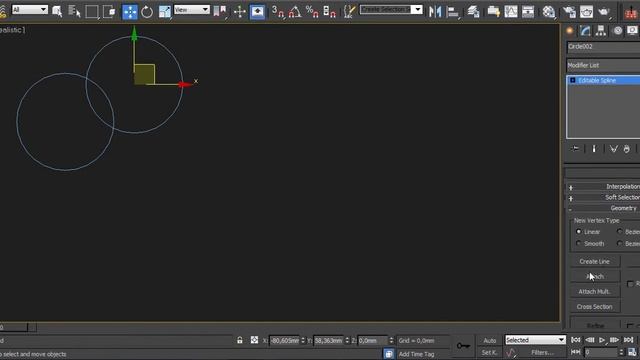The height and width of the screenshot is (360, 640).
Task: Enable the Angle Snap toggle
Action: (295, 11)
